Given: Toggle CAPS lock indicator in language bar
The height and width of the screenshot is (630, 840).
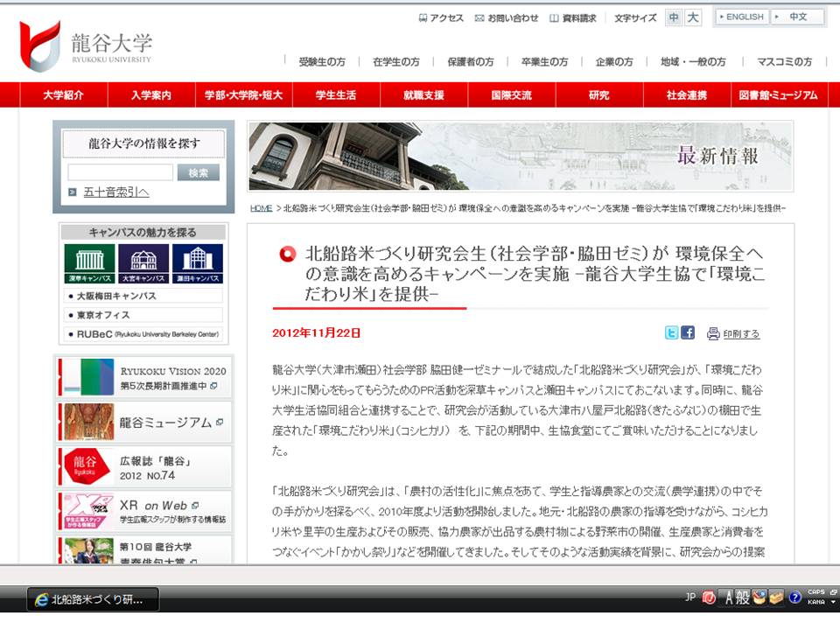Looking at the screenshot, I should (816, 592).
